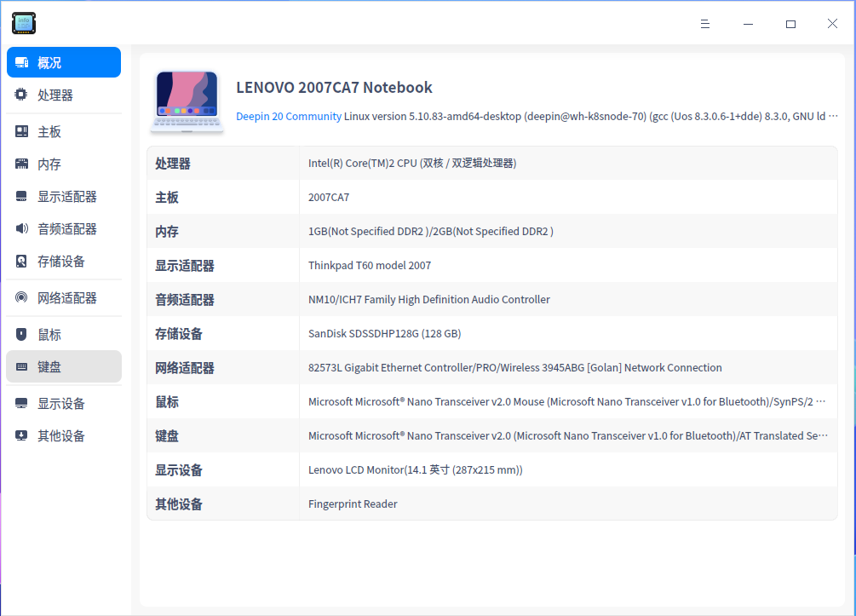Open the hamburger main menu

(705, 24)
